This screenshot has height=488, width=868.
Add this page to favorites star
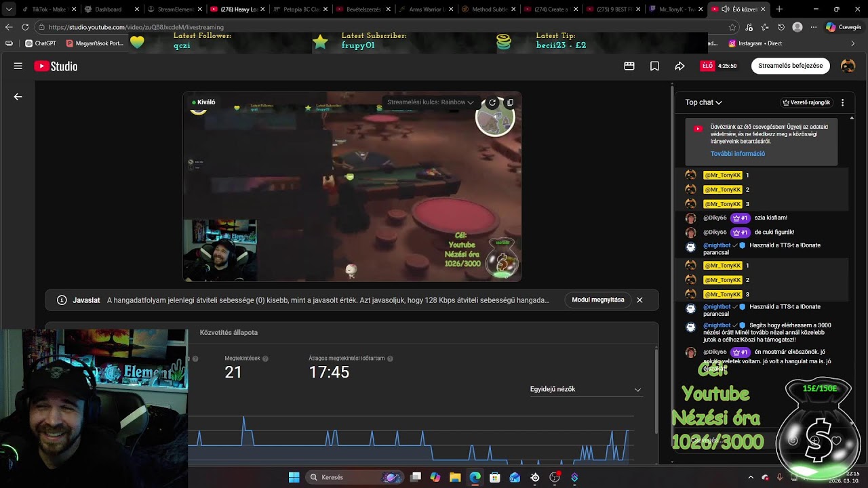[x=732, y=27]
